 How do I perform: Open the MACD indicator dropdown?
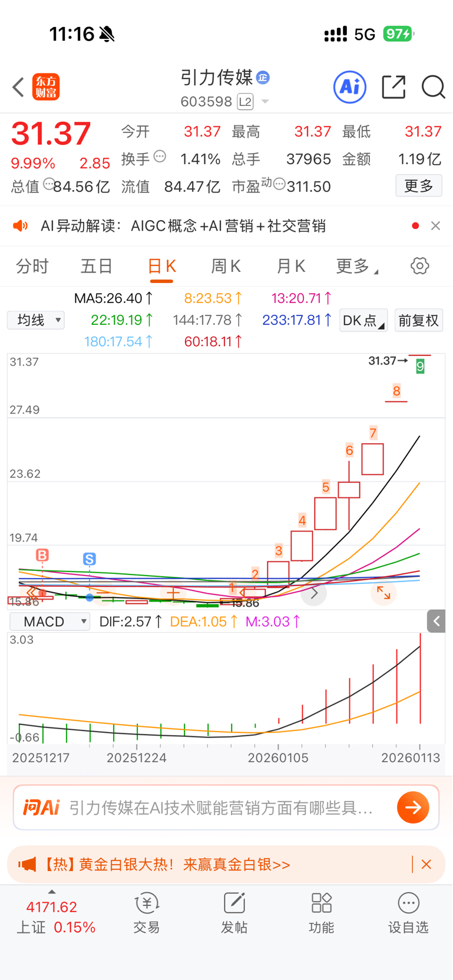tap(50, 622)
